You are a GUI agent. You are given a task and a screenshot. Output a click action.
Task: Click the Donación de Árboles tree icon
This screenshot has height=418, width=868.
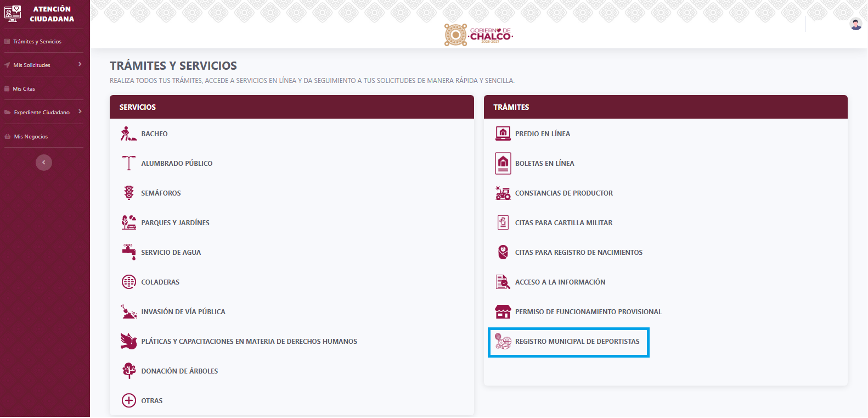(129, 371)
